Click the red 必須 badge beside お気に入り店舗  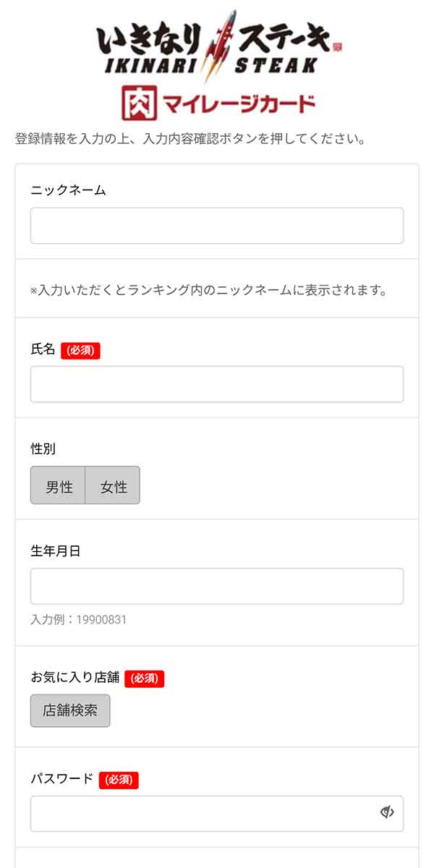coord(144,678)
